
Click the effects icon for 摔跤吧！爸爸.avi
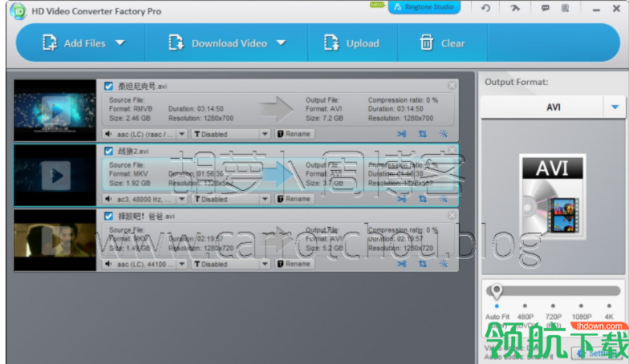click(x=443, y=264)
